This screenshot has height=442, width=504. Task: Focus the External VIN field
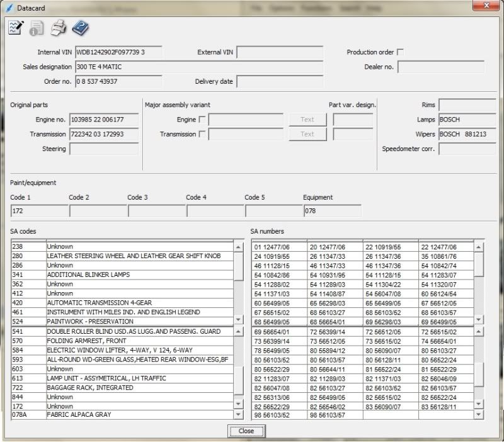[x=280, y=52]
